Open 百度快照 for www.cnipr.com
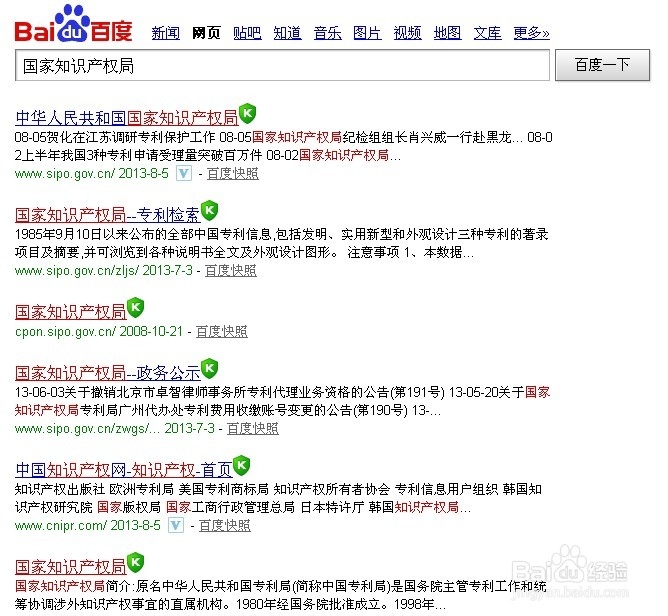 pyautogui.click(x=225, y=525)
